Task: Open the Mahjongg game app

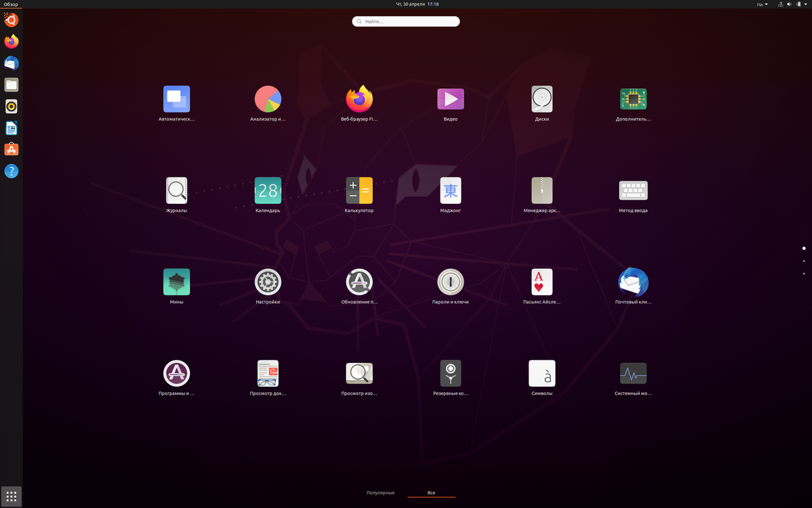Action: 450,191
